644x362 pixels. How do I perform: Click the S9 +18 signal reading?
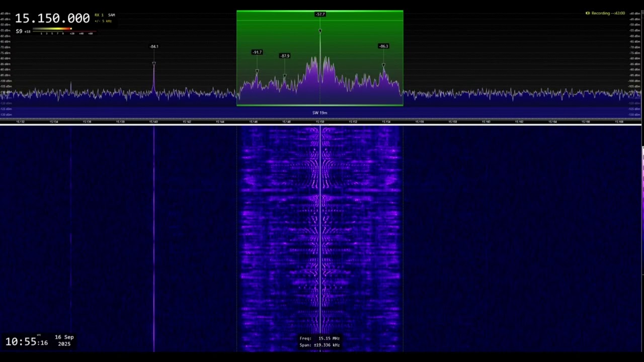click(x=23, y=31)
